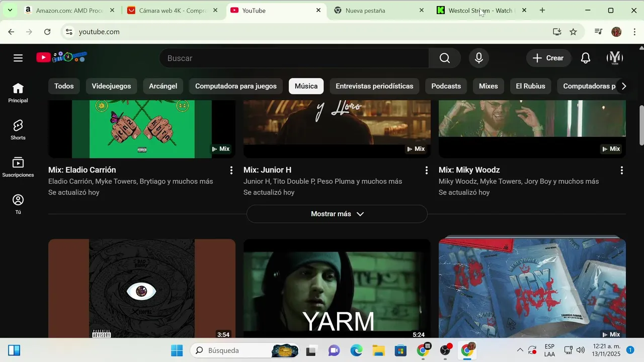Screen dimensions: 644x362
Task: Open the media control button in Chrome toolbar
Action: pos(598,32)
